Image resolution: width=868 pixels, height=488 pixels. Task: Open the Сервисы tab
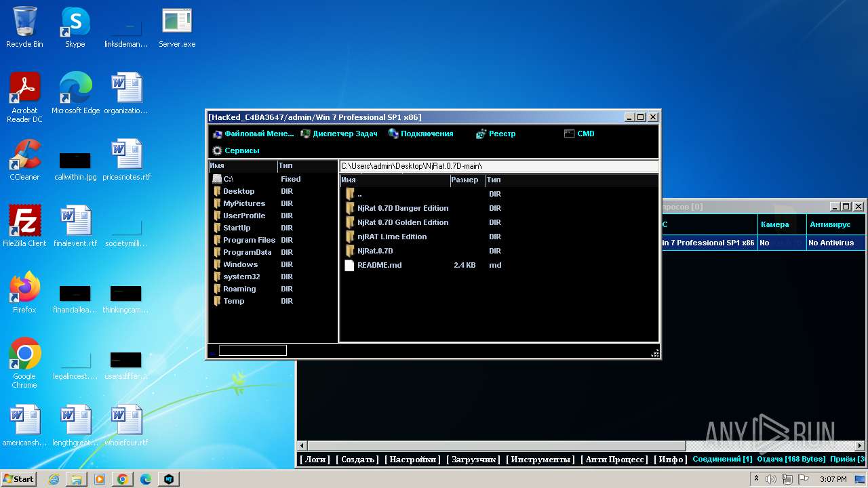tap(236, 150)
